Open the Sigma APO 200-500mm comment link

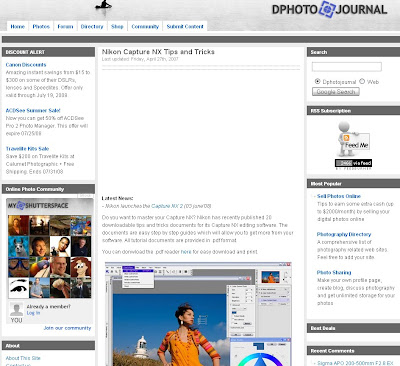[355, 363]
